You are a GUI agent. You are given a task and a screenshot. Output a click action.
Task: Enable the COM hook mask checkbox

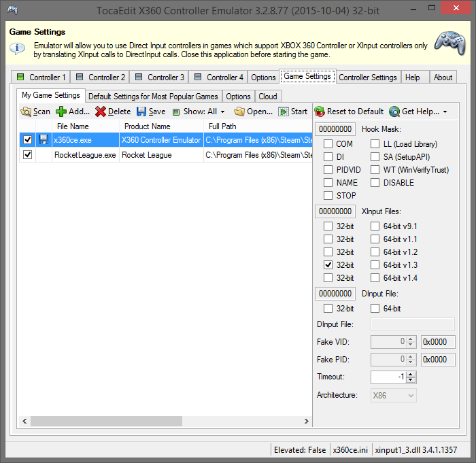tap(328, 144)
